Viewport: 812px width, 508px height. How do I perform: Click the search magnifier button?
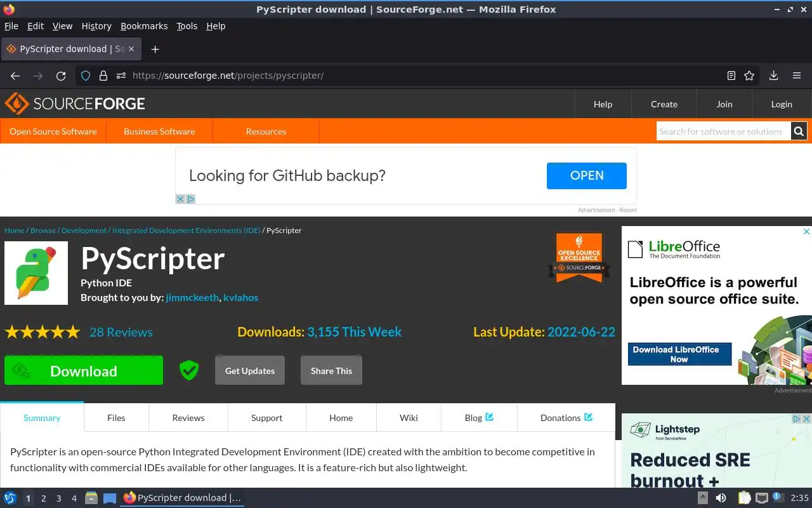click(799, 131)
